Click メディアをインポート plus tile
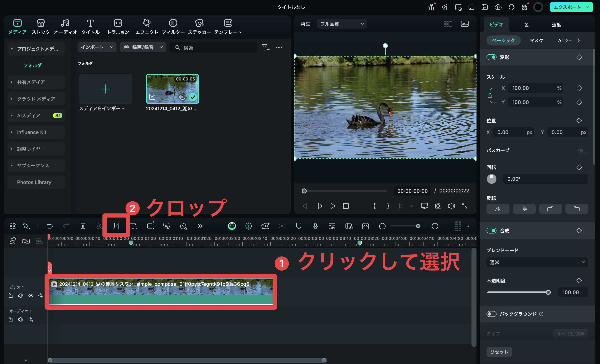 pyautogui.click(x=105, y=89)
